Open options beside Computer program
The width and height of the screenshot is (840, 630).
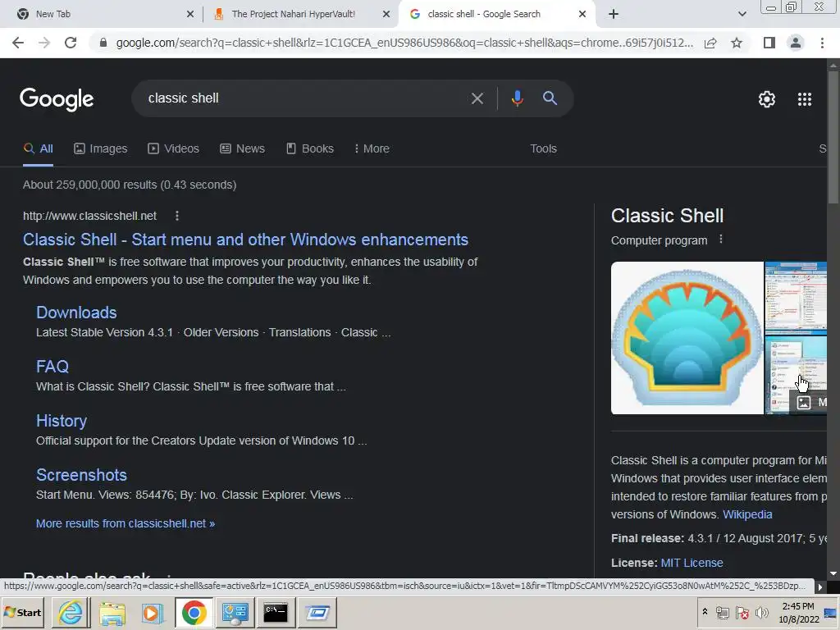pos(720,240)
